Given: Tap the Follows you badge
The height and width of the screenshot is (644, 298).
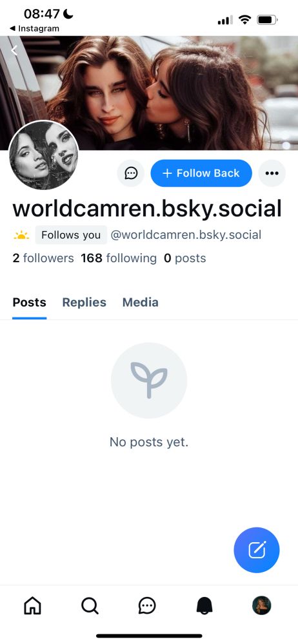Looking at the screenshot, I should tap(71, 235).
